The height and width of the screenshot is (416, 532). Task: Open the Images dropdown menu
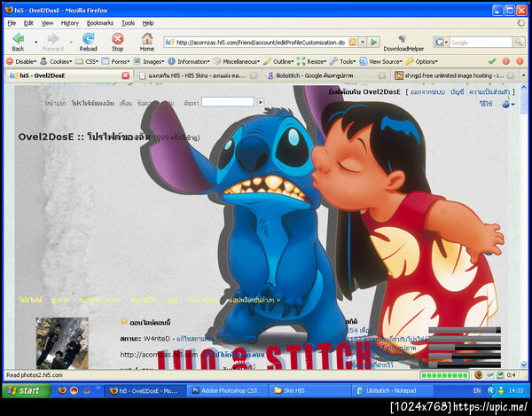pos(149,61)
